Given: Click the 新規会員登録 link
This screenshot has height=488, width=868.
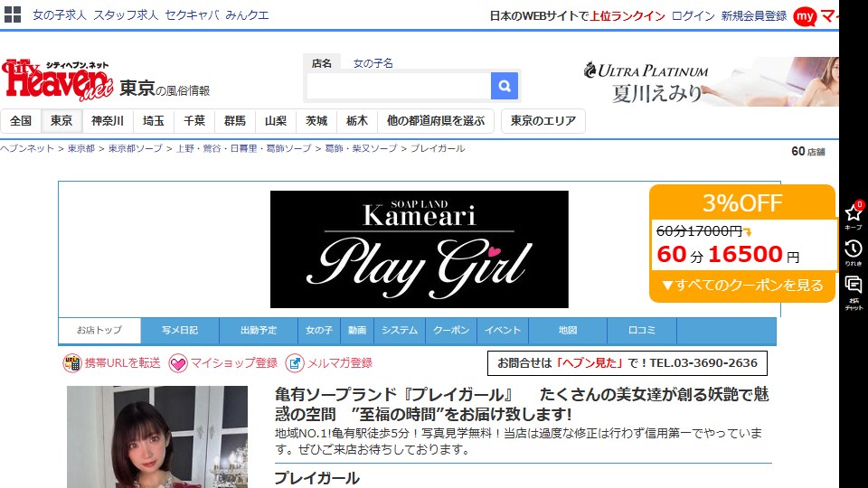Looking at the screenshot, I should (754, 16).
